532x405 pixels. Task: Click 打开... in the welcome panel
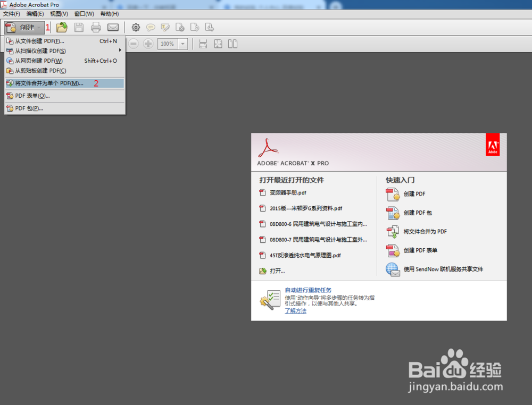pyautogui.click(x=277, y=271)
